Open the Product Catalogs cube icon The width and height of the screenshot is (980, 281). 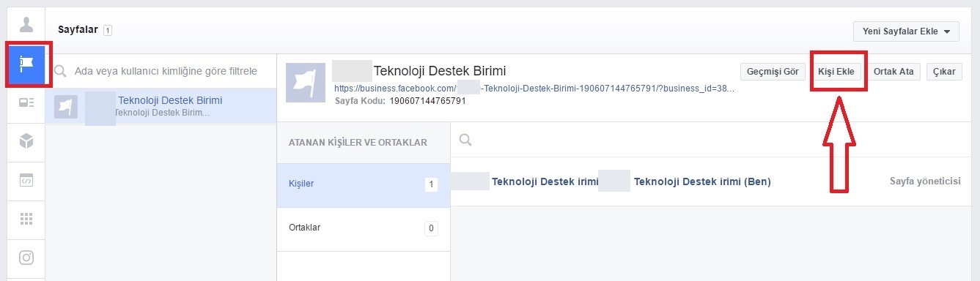26,140
